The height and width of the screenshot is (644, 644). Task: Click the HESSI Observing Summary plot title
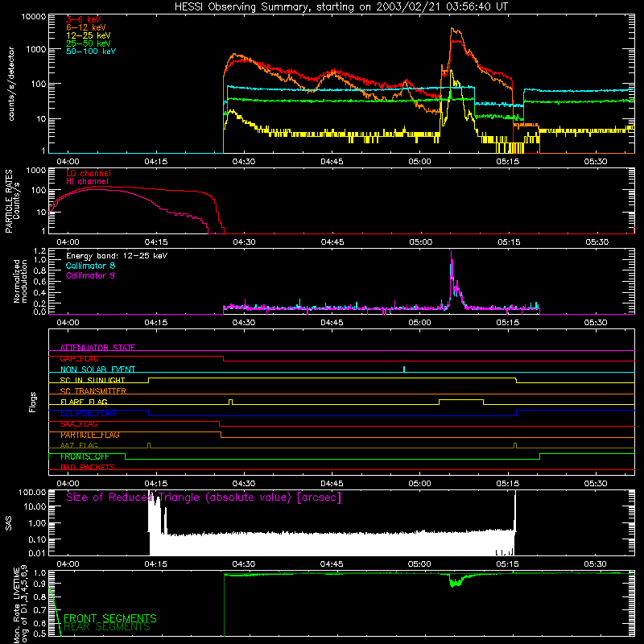(x=341, y=6)
